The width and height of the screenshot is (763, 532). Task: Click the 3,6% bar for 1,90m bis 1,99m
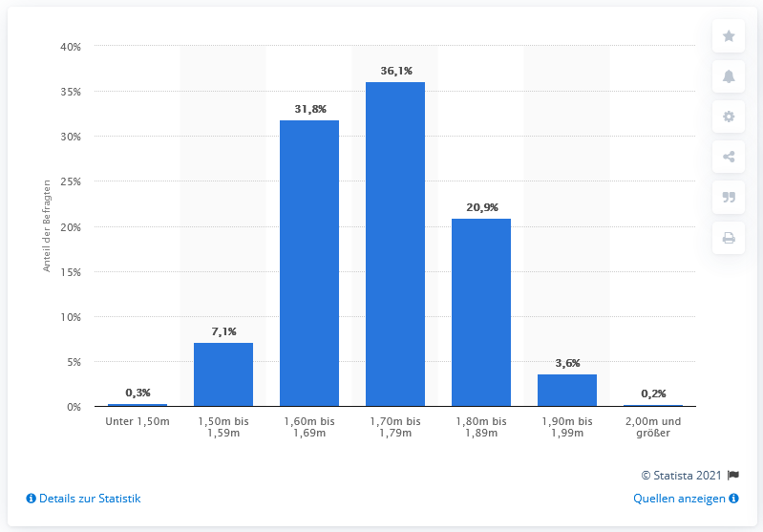[567, 391]
